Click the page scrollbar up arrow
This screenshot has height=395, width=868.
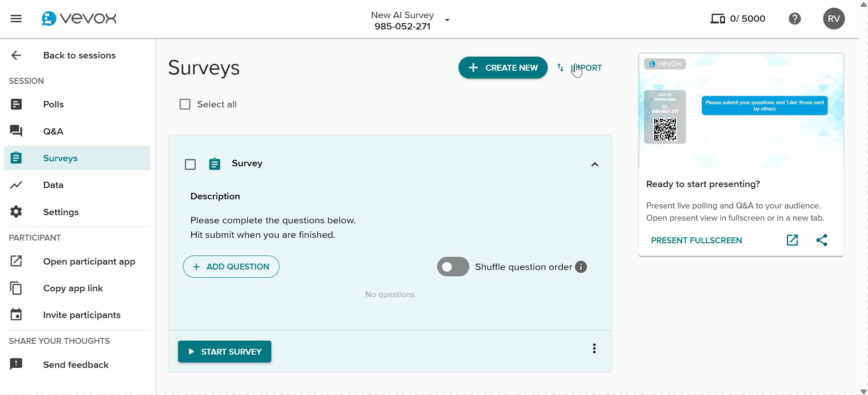[x=863, y=4]
